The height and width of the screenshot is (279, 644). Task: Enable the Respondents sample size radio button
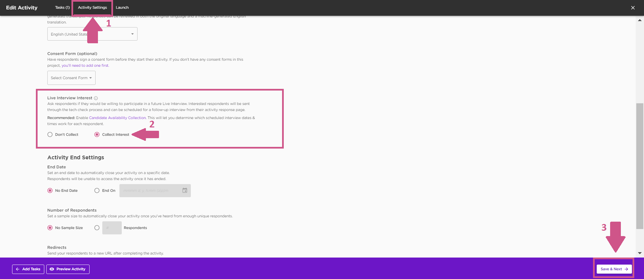(97, 228)
